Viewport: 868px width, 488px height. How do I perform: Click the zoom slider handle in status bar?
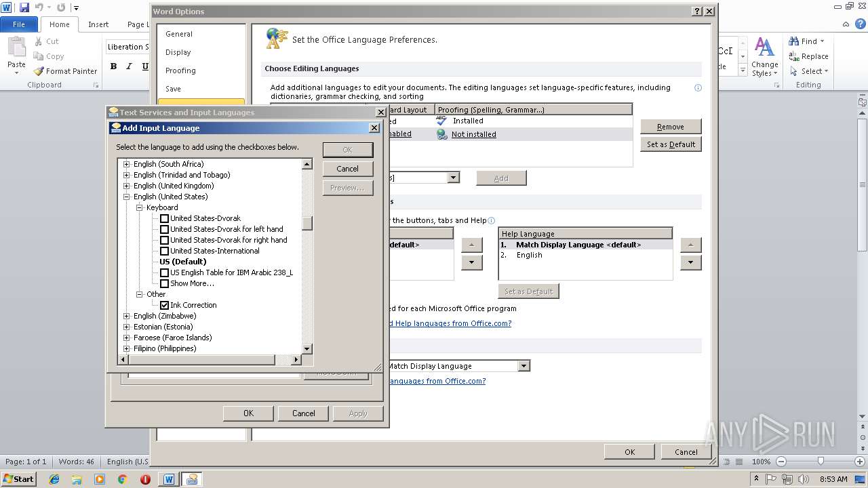coord(821,461)
